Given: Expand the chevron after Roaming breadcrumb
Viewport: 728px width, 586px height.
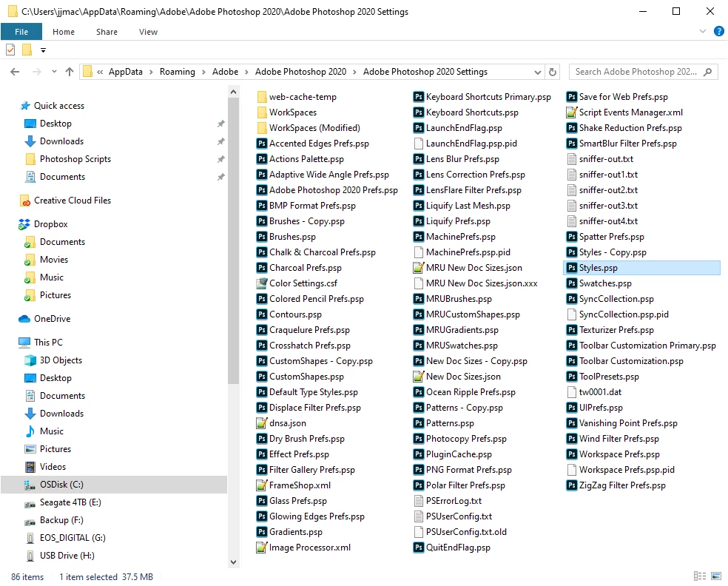Looking at the screenshot, I should click(x=203, y=72).
